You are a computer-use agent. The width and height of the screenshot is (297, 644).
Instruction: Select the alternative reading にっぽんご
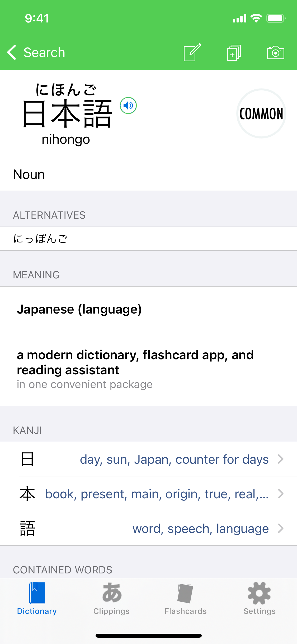click(41, 239)
